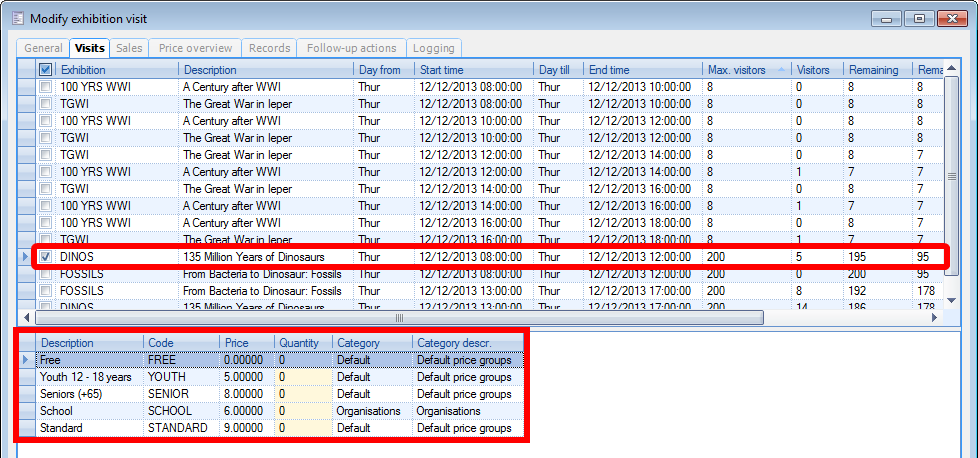Viewport: 978px width, 458px height.
Task: Click the horizontal scrollbar left arrow
Action: (x=27, y=317)
